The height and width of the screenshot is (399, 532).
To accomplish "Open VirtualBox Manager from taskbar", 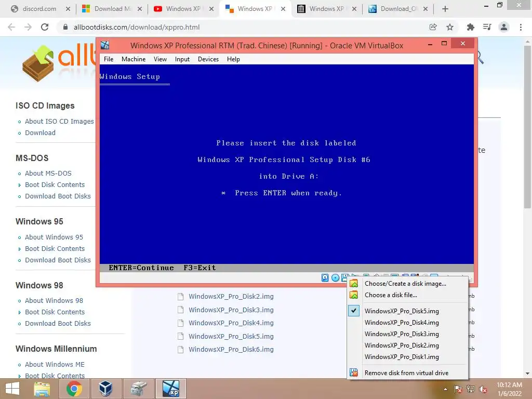I will point(106,389).
